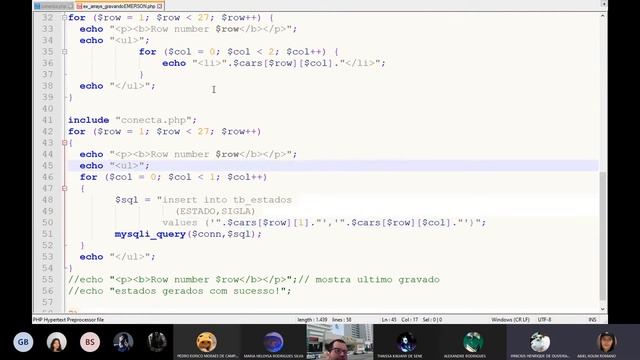
Task: Collapse the code block fold at line 43
Action: [64, 143]
